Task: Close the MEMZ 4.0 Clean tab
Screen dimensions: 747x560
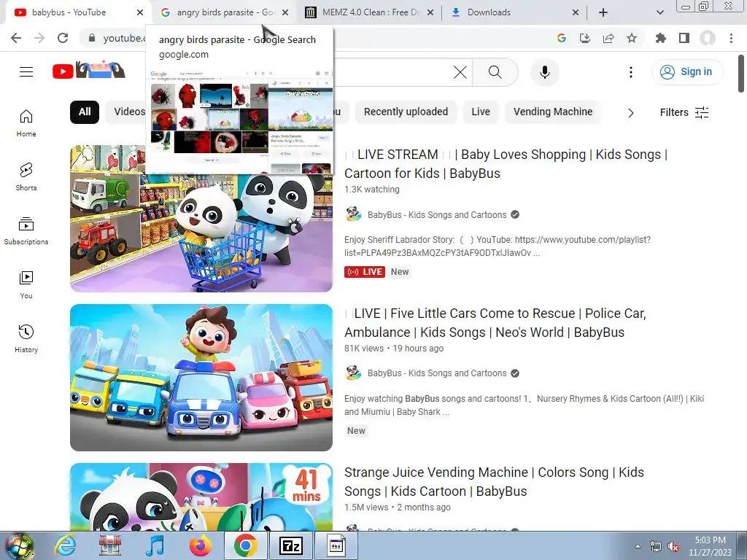Action: [430, 12]
